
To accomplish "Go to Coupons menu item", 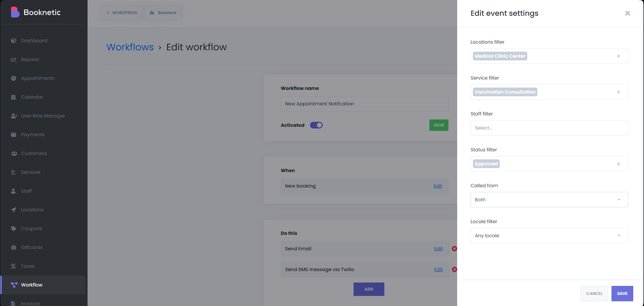I will point(43,228).
